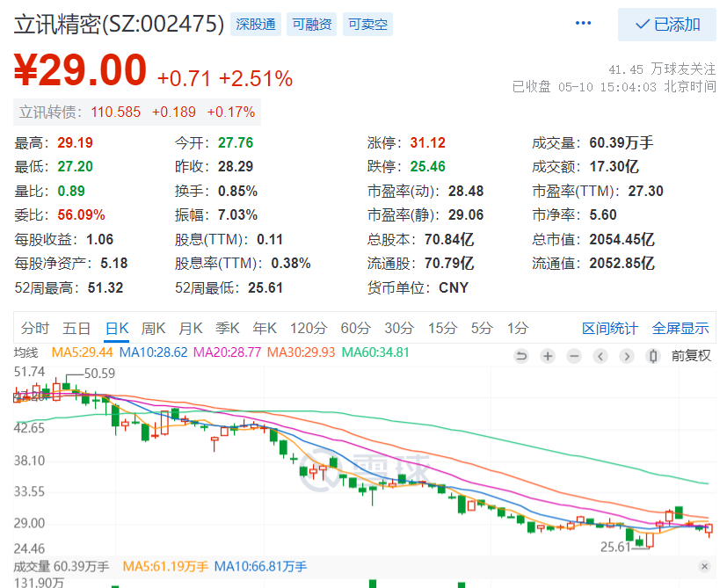
Task: Select the 周K chart tab
Action: [154, 329]
